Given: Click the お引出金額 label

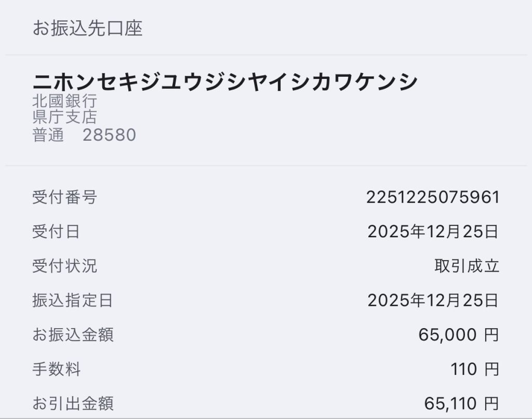Looking at the screenshot, I should 73,403.
